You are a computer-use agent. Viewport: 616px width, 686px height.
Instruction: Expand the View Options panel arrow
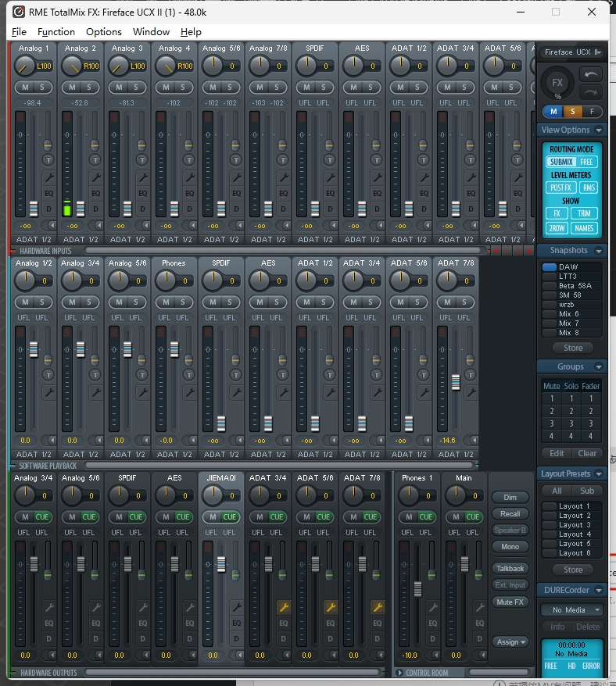599,130
